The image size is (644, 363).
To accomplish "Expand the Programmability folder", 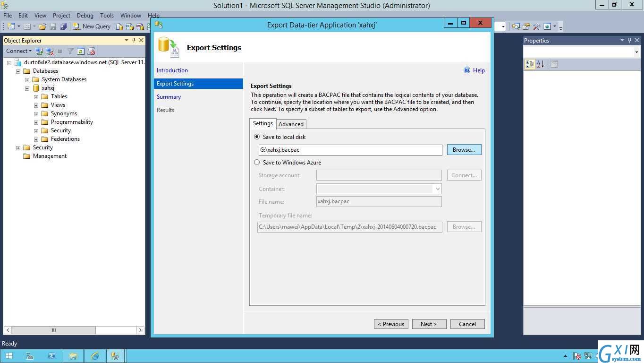I will 36,122.
